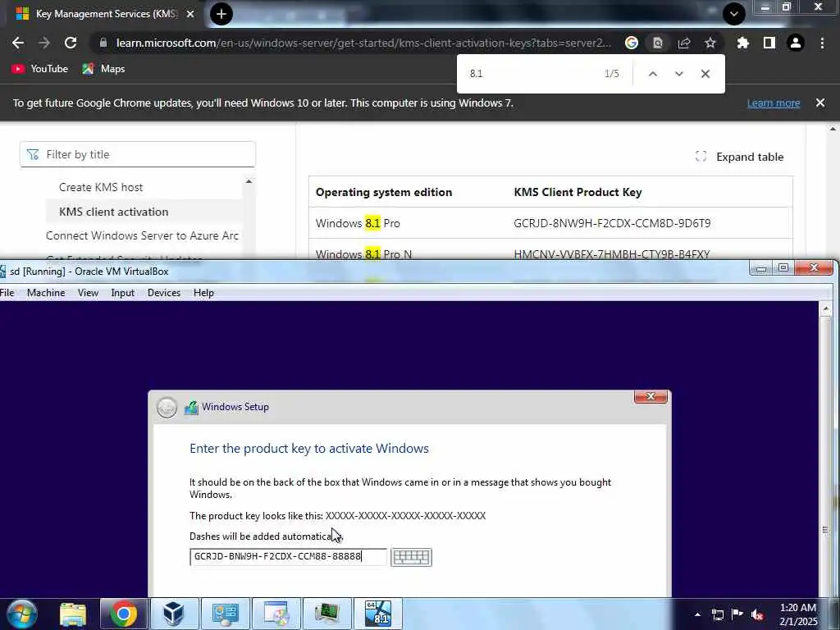Image resolution: width=840 pixels, height=630 pixels.
Task: Open the network computers taskbar icon
Action: 225,614
